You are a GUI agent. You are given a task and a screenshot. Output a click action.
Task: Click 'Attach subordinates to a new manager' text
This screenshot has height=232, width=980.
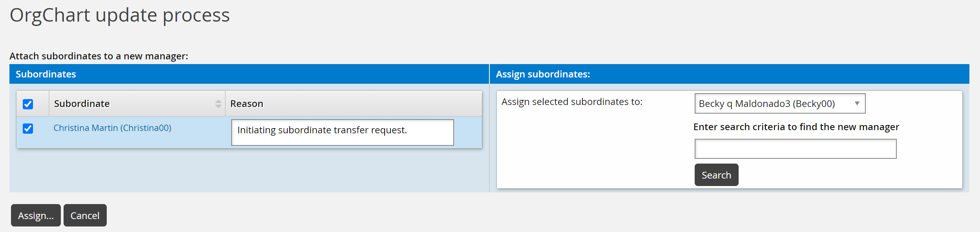tap(99, 56)
